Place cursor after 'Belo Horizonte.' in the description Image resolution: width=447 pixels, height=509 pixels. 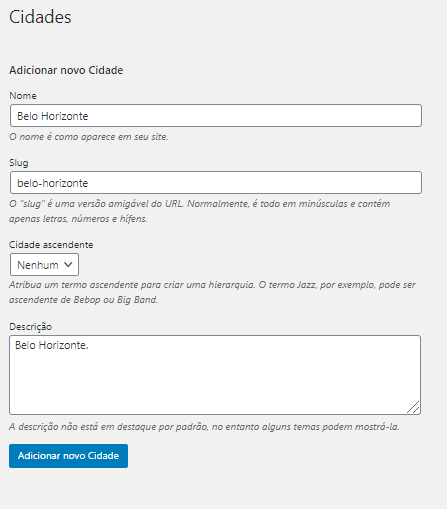coord(89,345)
